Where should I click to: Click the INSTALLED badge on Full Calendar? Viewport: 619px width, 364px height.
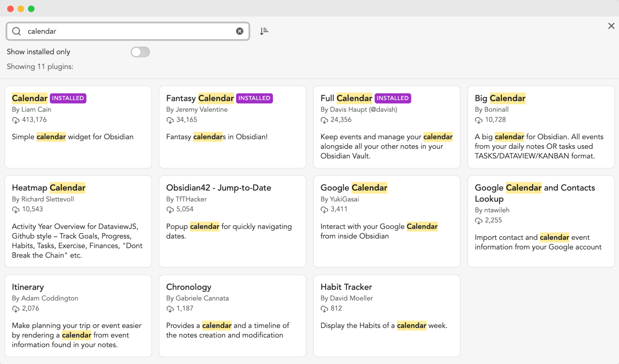(x=392, y=98)
